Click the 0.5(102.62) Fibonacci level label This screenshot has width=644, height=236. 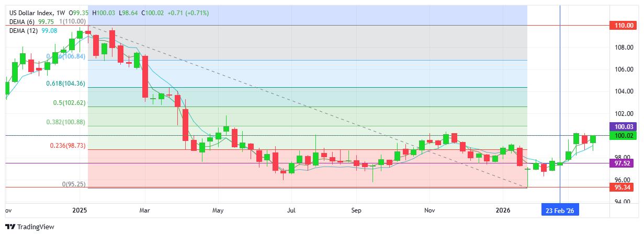click(x=69, y=103)
